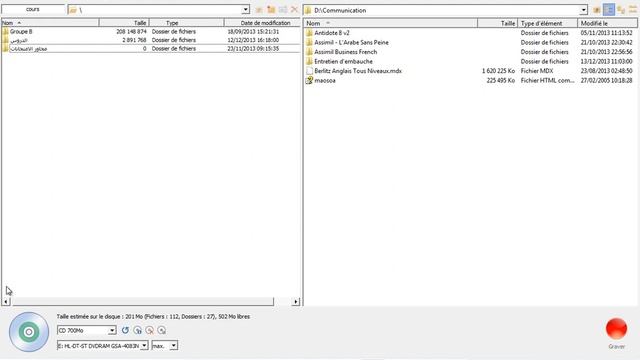Image resolution: width=640 pixels, height=360 pixels.
Task: Select the Groupe B folder row
Action: click(151, 31)
